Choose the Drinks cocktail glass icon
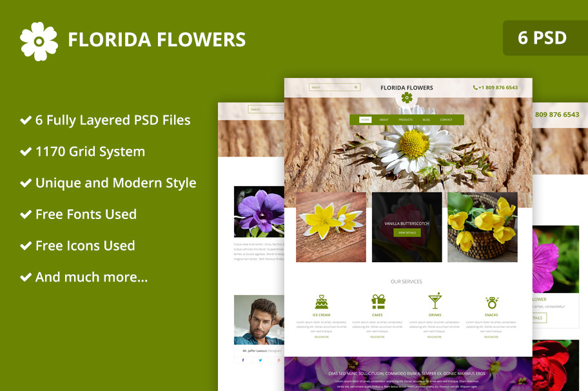 pos(435,301)
